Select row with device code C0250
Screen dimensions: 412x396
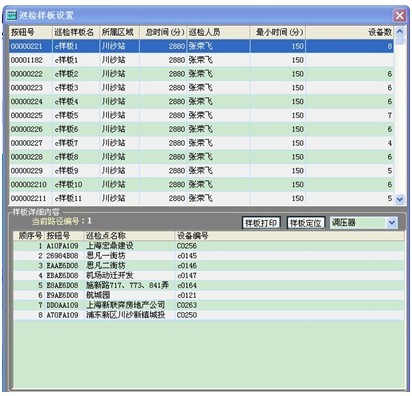[x=209, y=315]
